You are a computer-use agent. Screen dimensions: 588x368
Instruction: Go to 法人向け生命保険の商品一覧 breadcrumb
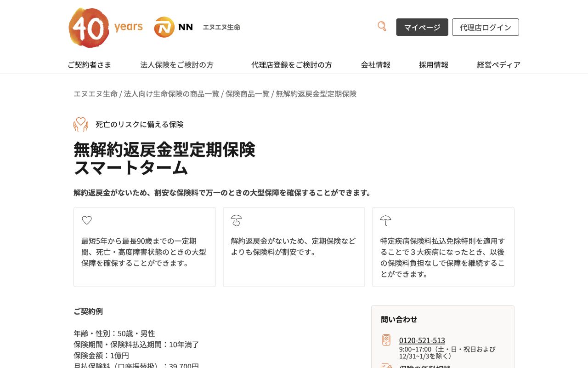click(171, 94)
